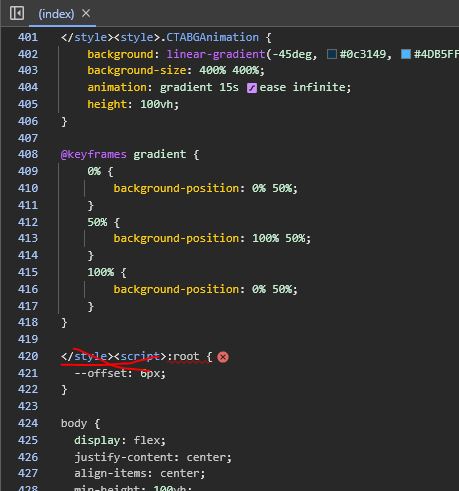The height and width of the screenshot is (491, 459).
Task: Click the animation property on line 404
Action: click(x=117, y=87)
